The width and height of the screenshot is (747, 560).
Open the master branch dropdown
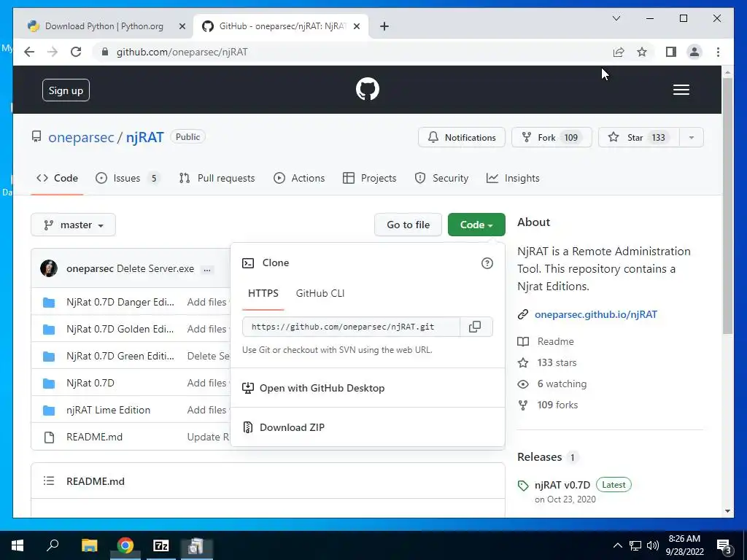pos(74,225)
